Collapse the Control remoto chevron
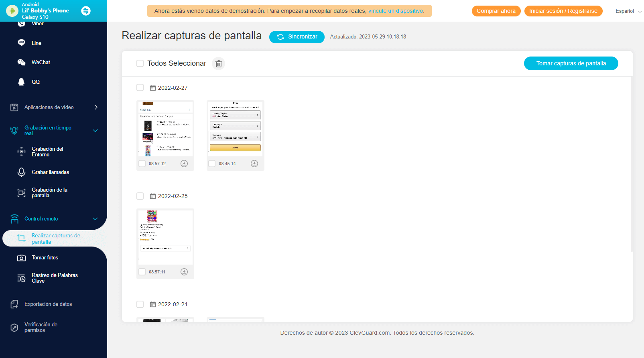The image size is (644, 358). (95, 219)
